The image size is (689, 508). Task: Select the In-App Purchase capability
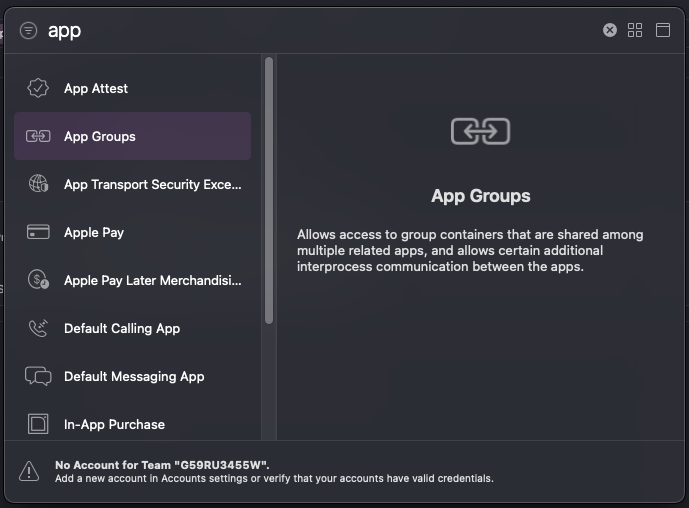(x=114, y=424)
